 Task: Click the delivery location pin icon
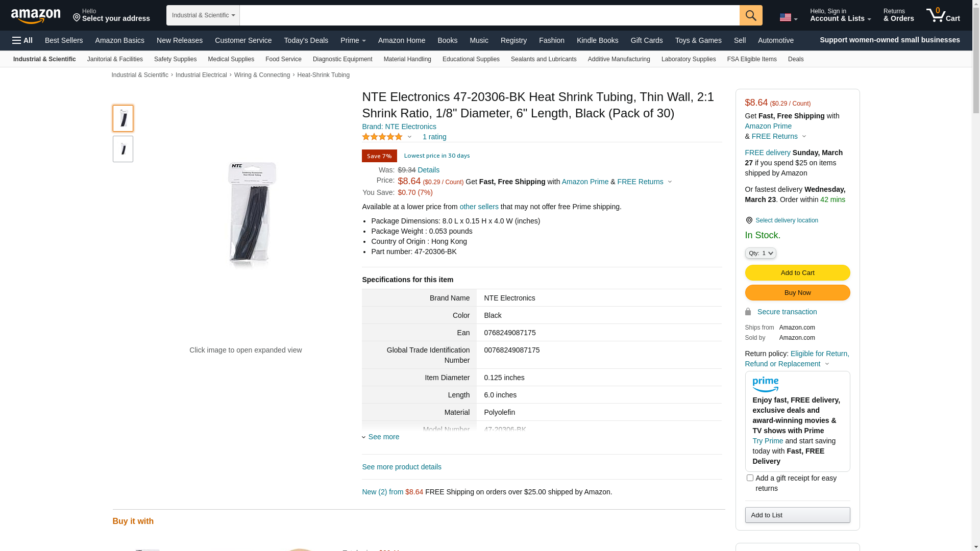tap(749, 220)
